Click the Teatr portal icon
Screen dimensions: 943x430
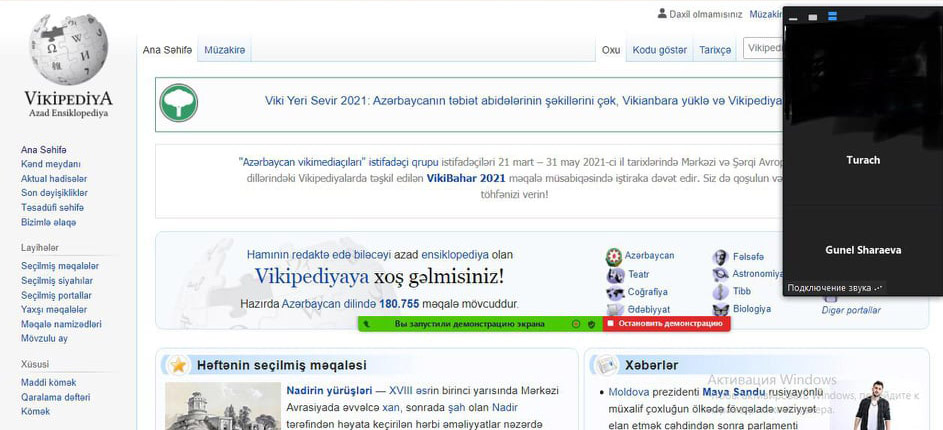pos(615,275)
